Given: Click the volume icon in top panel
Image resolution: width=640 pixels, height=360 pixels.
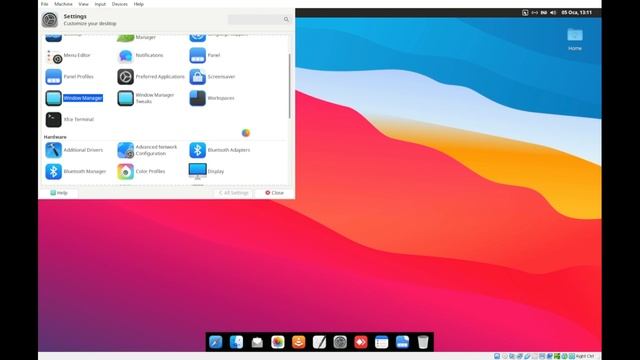Looking at the screenshot, I should [553, 13].
